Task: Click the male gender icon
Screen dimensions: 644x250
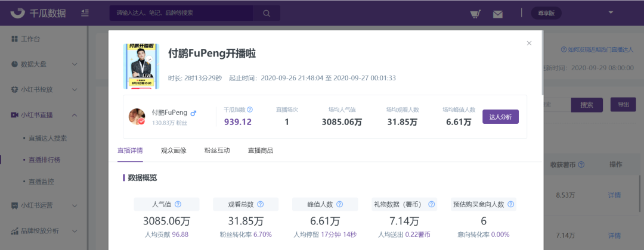Action: click(x=193, y=112)
